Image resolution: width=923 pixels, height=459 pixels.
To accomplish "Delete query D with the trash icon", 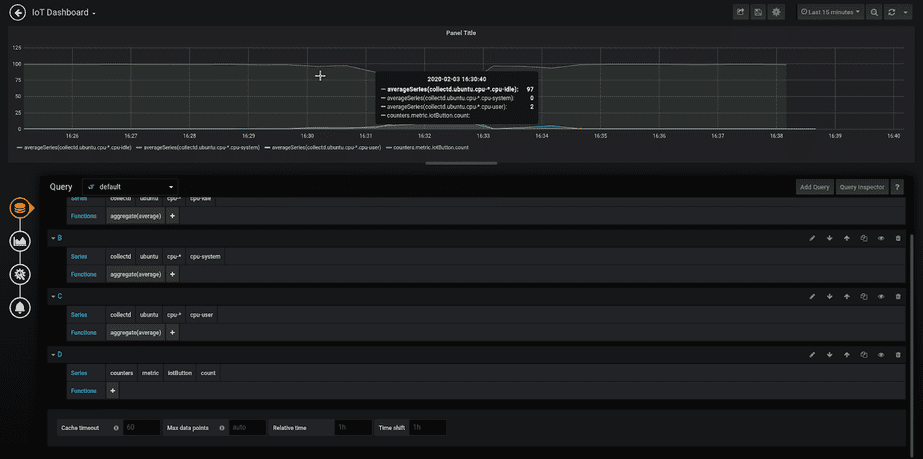I will pyautogui.click(x=898, y=354).
